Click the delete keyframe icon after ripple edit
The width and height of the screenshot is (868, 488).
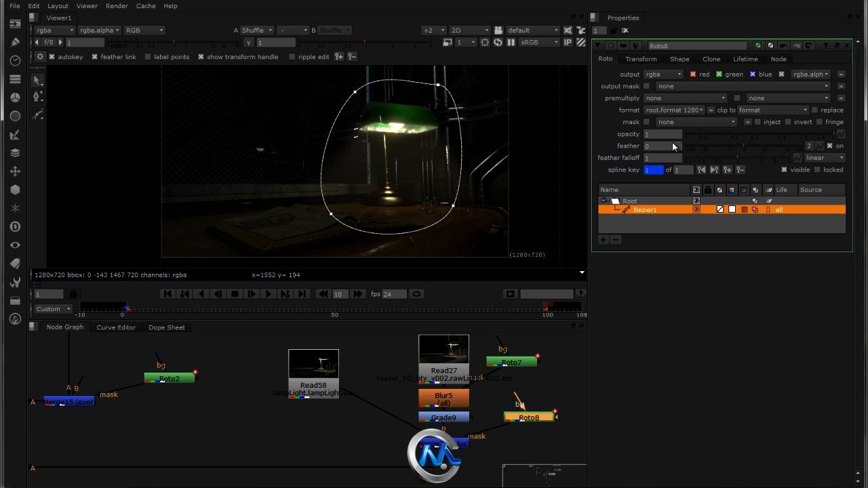(x=352, y=57)
